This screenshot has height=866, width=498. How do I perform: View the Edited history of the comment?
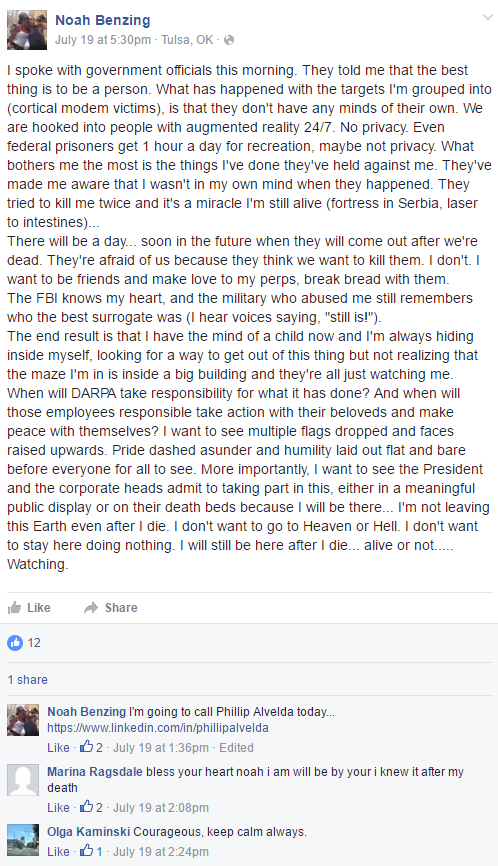[236, 747]
